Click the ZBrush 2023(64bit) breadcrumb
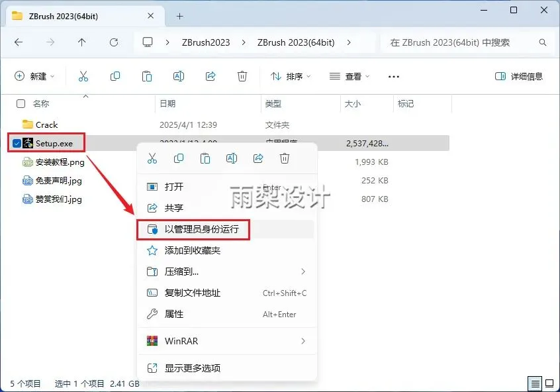The height and width of the screenshot is (392, 560). [x=296, y=42]
